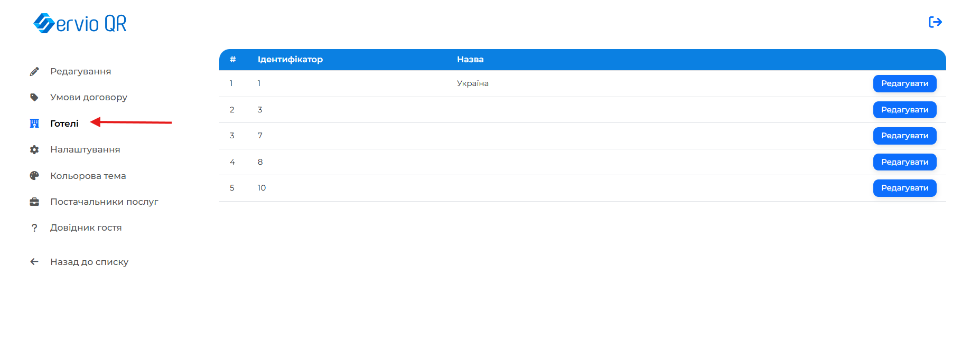Click the pencil icon beside Редагування

pyautogui.click(x=34, y=71)
